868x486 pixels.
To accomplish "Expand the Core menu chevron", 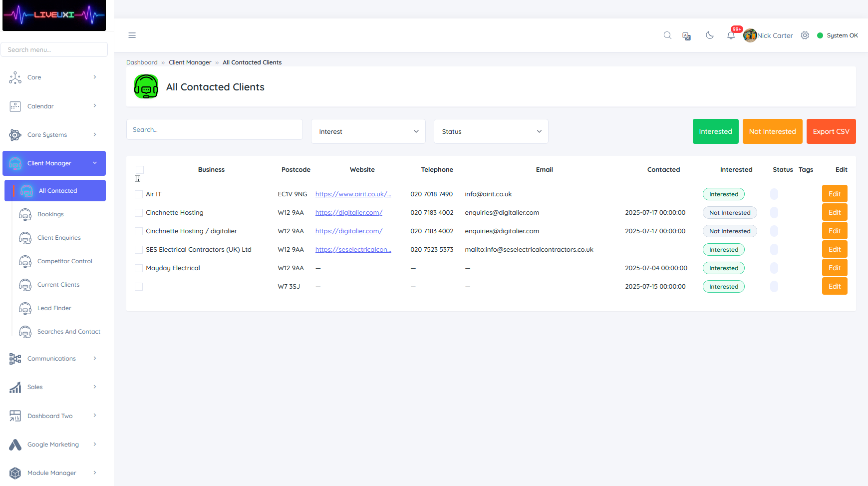I will pos(95,77).
